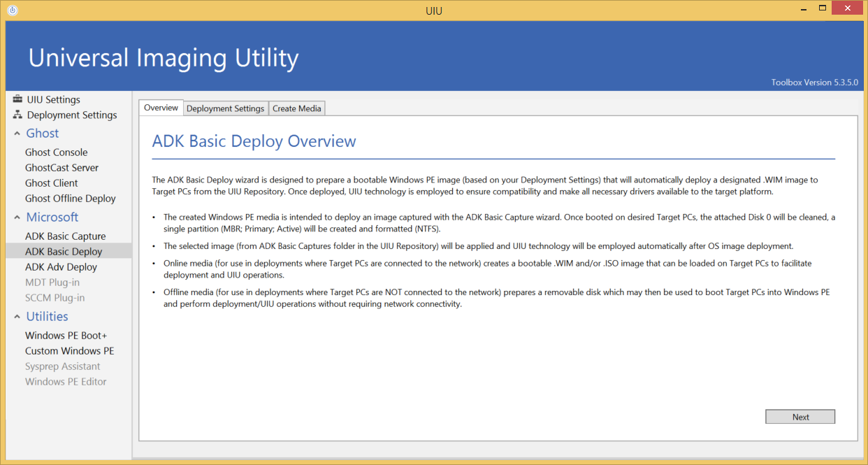This screenshot has height=465, width=868.
Task: Click the UIU app icon in title bar
Action: tap(13, 10)
